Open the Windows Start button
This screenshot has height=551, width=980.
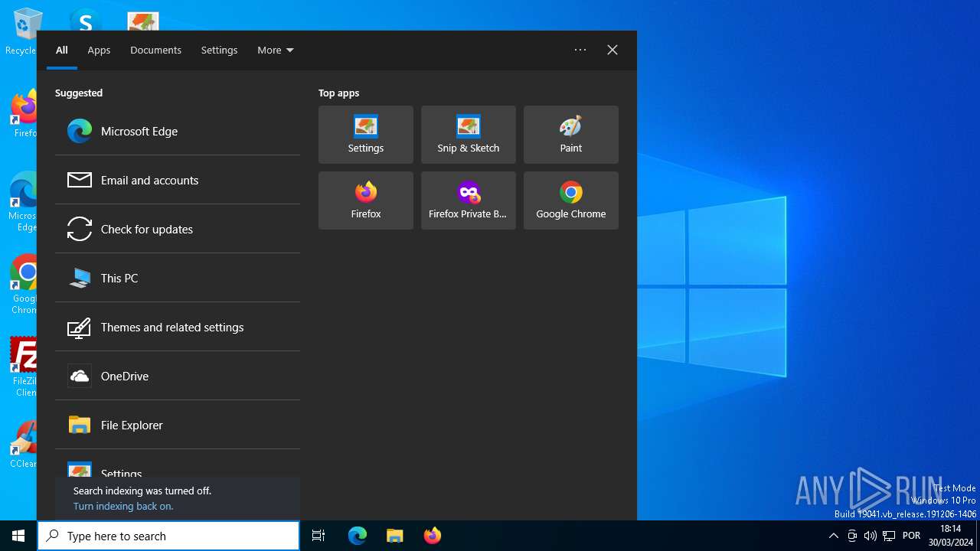click(x=18, y=536)
